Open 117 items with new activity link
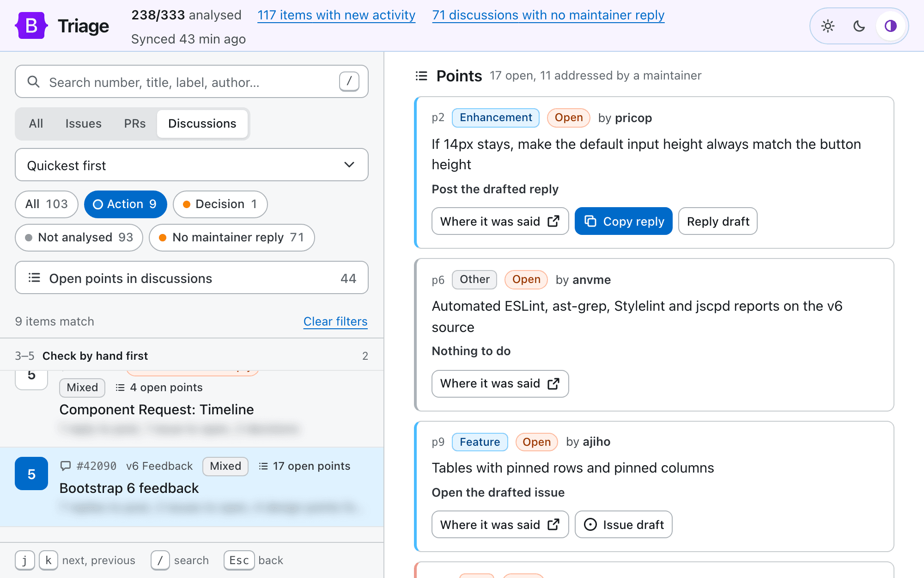Image resolution: width=924 pixels, height=578 pixels. [336, 15]
